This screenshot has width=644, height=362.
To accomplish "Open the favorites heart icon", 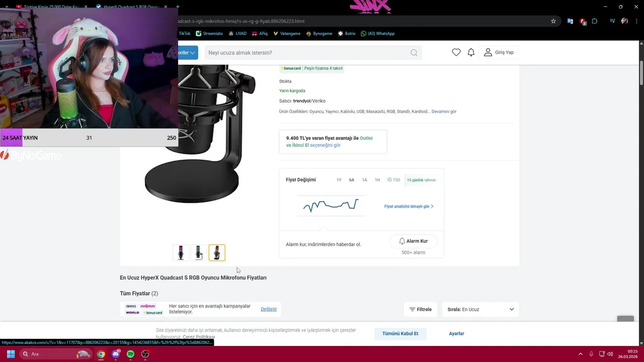I will click(456, 52).
